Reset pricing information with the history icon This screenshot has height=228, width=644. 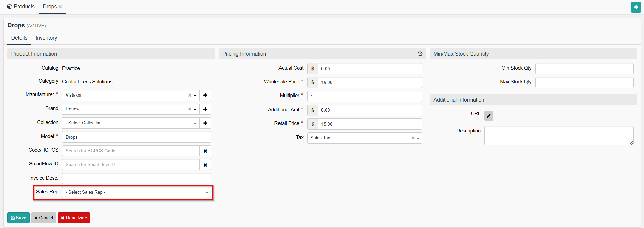pyautogui.click(x=420, y=54)
